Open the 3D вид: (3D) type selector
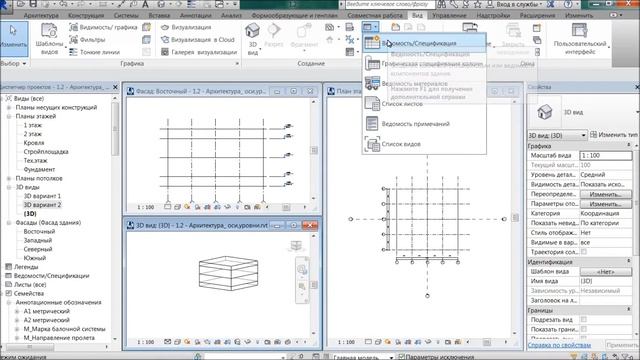Image resolution: width=640 pixels, height=360 pixels. pos(557,135)
